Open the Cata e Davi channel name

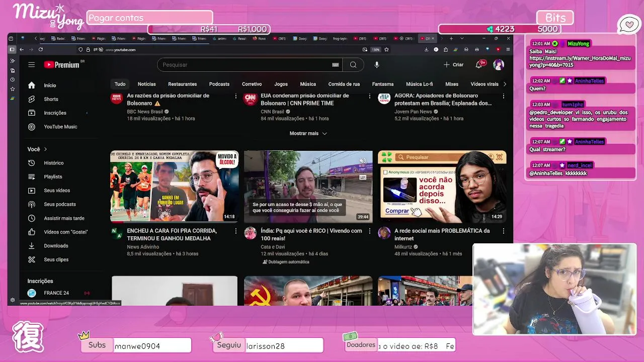tap(273, 247)
